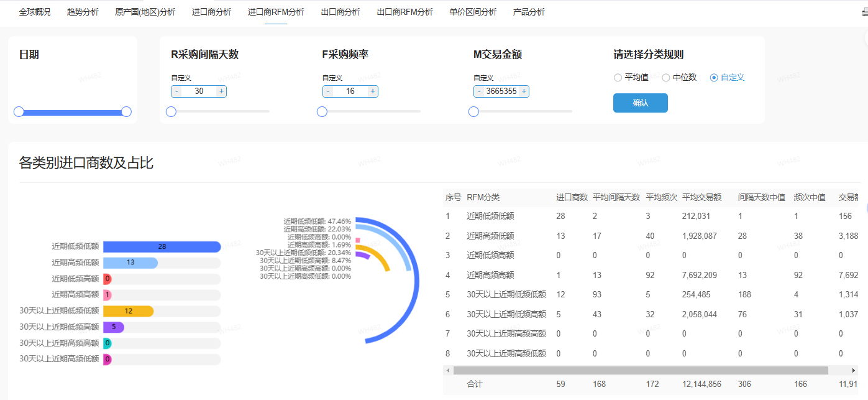Open the 全球概况 tab
Viewport: 868px width, 400px height.
(35, 12)
